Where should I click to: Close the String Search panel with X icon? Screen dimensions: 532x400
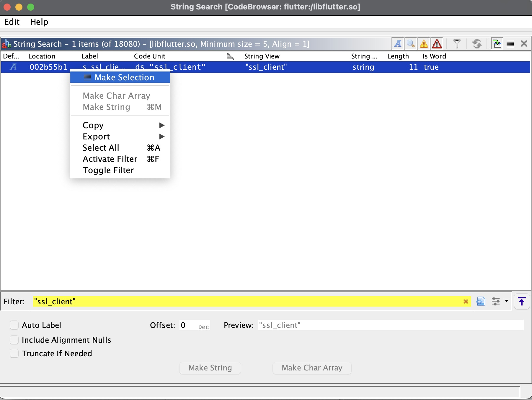coord(524,44)
